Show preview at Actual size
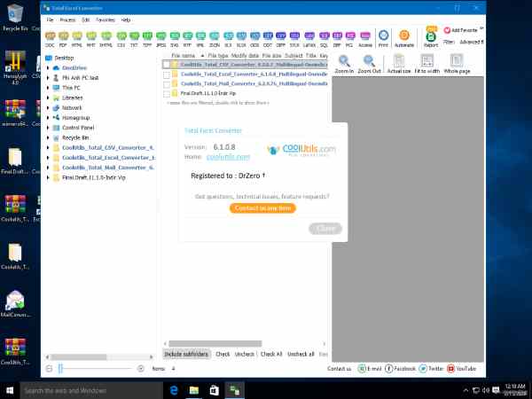 tap(399, 64)
